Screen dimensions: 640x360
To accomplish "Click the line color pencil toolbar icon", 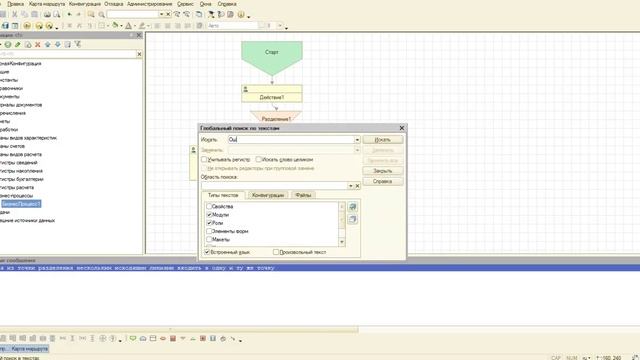I will 142,26.
